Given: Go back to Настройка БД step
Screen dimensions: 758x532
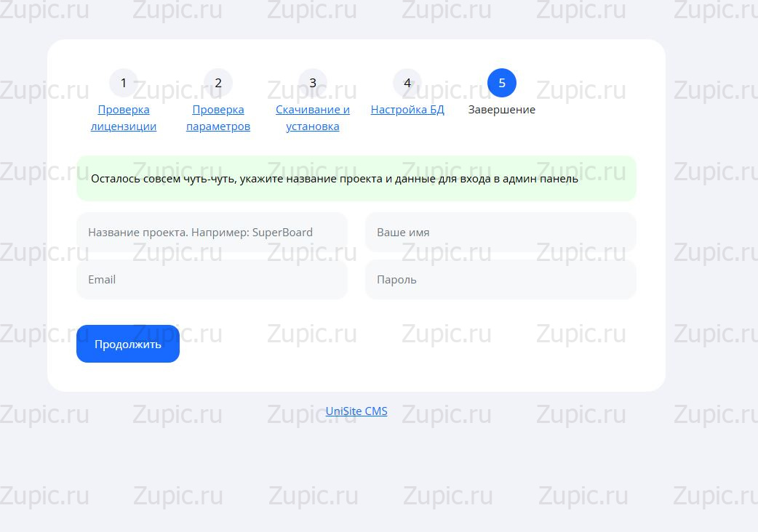Looking at the screenshot, I should click(x=407, y=110).
